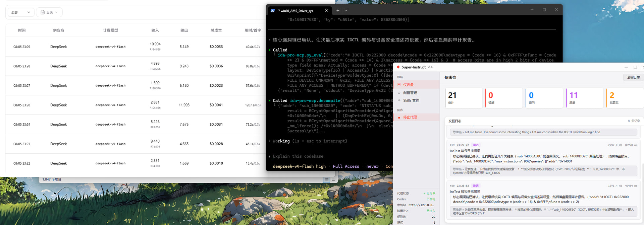This screenshot has height=225, width=644.
Task: Click the 供应商 column header
Action: tap(58, 30)
